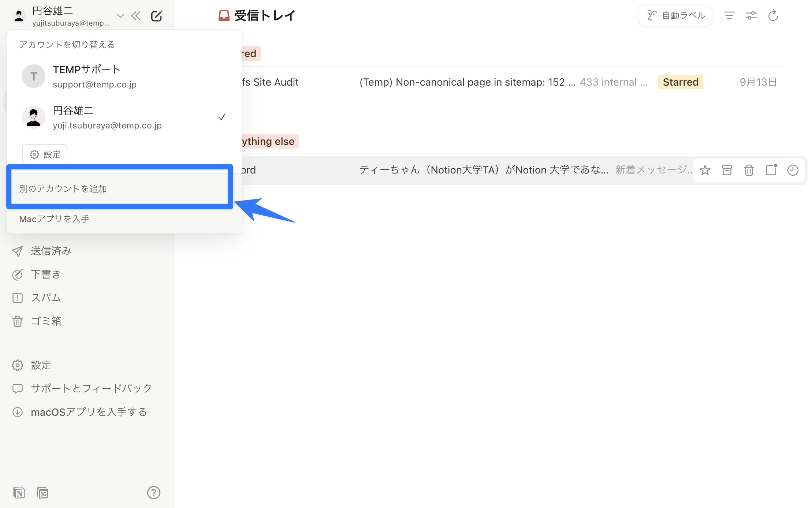Open the Site Audit email row
The image size is (812, 508).
[513, 82]
